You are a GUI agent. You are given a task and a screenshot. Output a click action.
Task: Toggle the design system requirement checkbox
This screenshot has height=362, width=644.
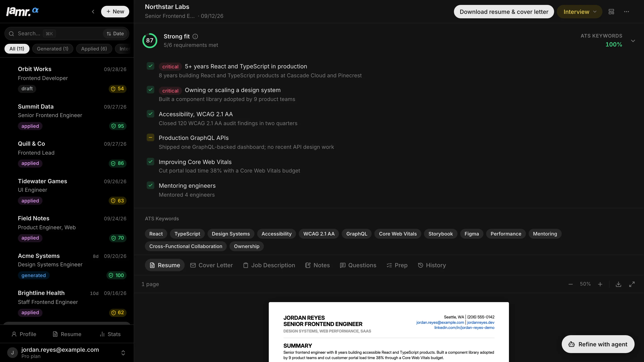(150, 90)
